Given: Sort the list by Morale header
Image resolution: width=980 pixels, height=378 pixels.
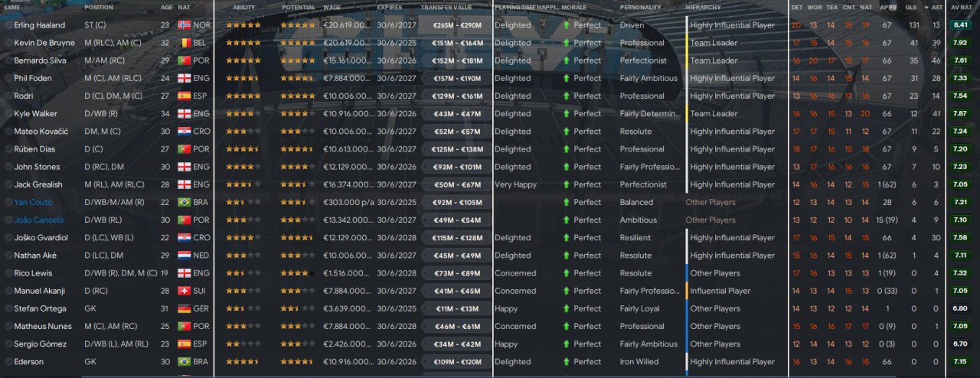Looking at the screenshot, I should coord(574,7).
